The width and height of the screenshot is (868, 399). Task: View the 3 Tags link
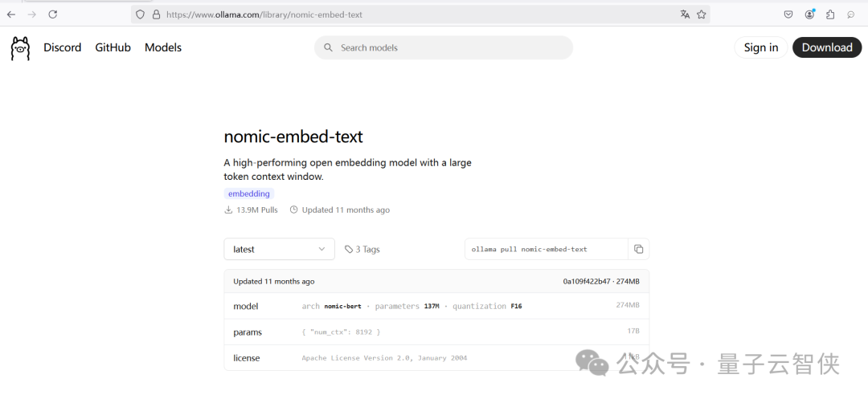[362, 249]
